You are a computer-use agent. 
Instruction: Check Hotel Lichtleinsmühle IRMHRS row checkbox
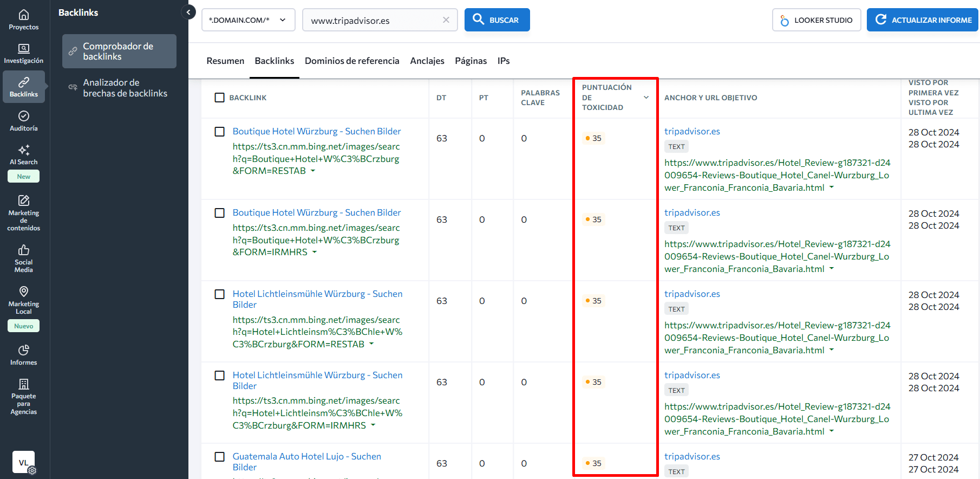pyautogui.click(x=219, y=376)
